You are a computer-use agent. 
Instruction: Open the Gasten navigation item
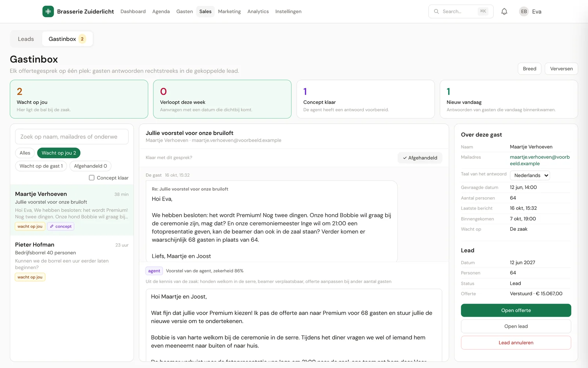pyautogui.click(x=184, y=11)
